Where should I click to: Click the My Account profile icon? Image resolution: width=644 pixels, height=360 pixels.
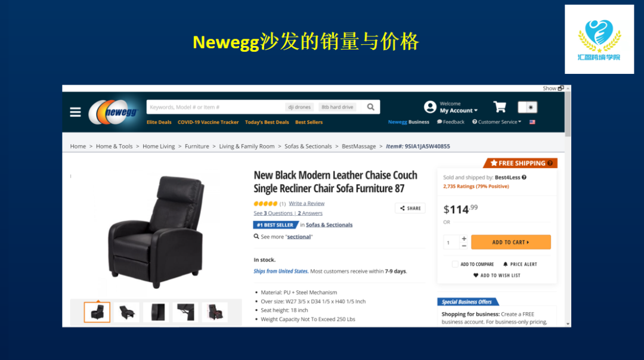tap(430, 107)
